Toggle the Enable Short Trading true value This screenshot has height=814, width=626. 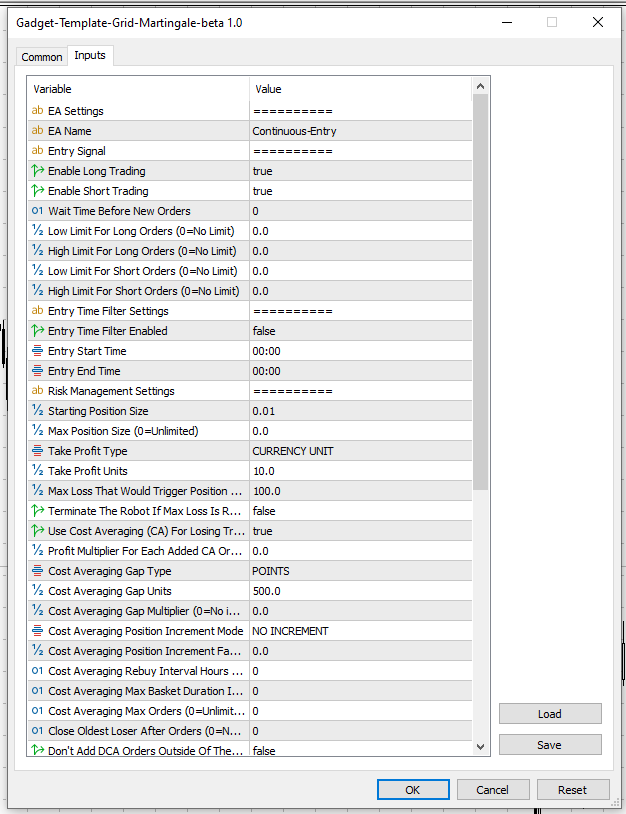[360, 191]
